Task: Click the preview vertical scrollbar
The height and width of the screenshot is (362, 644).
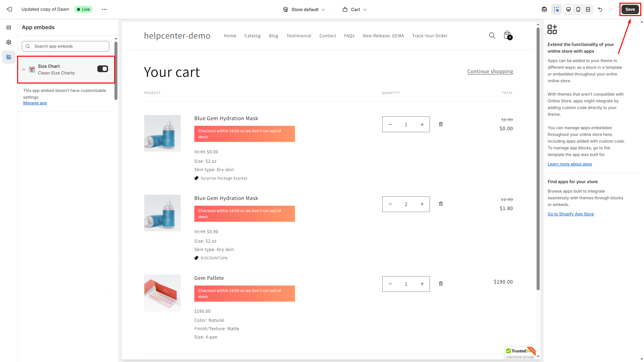Action: pyautogui.click(x=538, y=158)
